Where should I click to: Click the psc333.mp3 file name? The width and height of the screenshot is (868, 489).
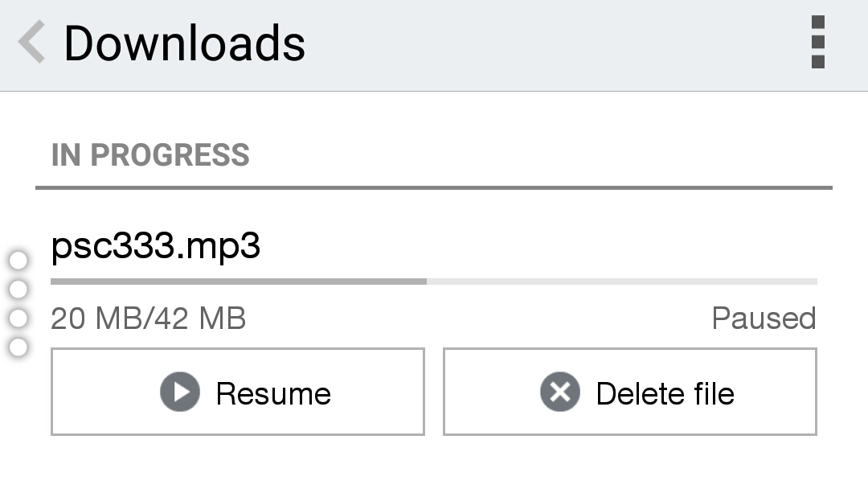tap(156, 246)
